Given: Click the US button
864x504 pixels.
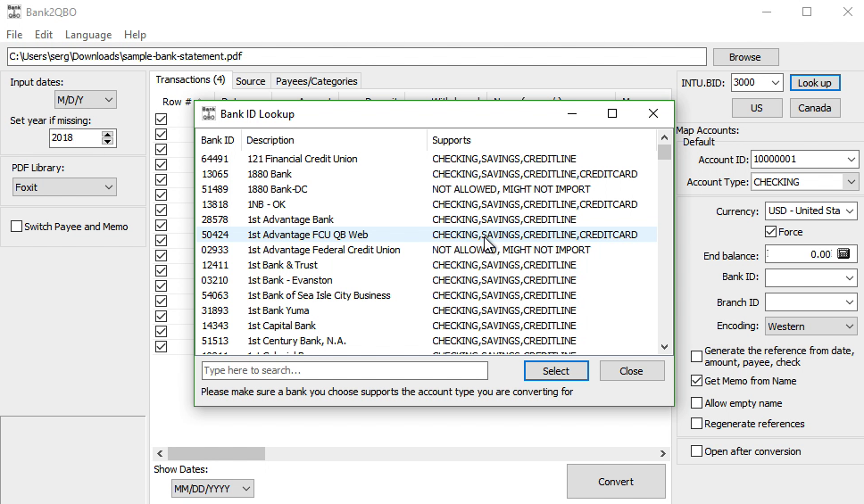Looking at the screenshot, I should point(757,108).
